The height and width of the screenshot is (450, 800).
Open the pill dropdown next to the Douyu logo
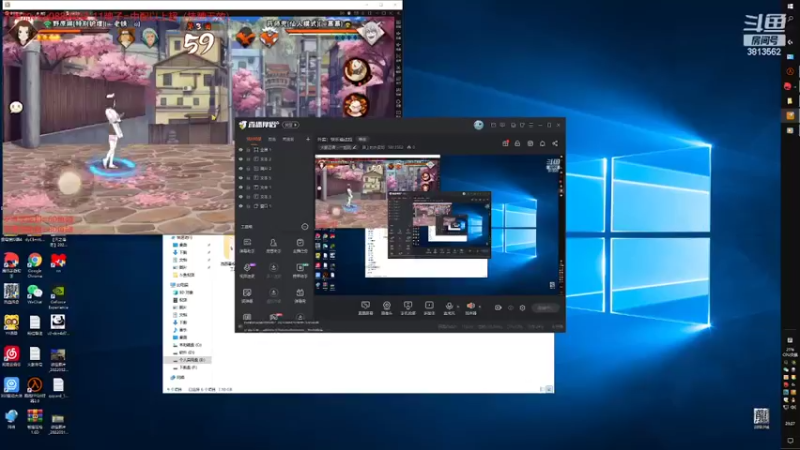click(291, 125)
